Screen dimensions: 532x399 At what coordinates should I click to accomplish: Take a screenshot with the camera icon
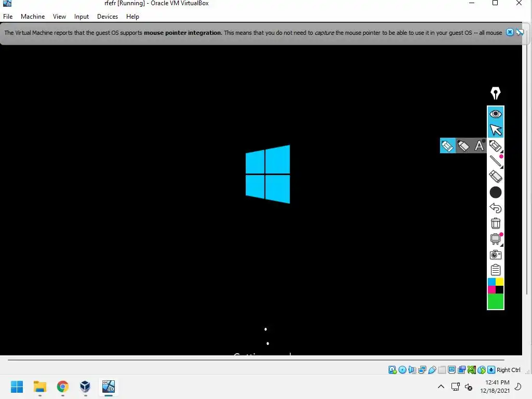click(495, 255)
